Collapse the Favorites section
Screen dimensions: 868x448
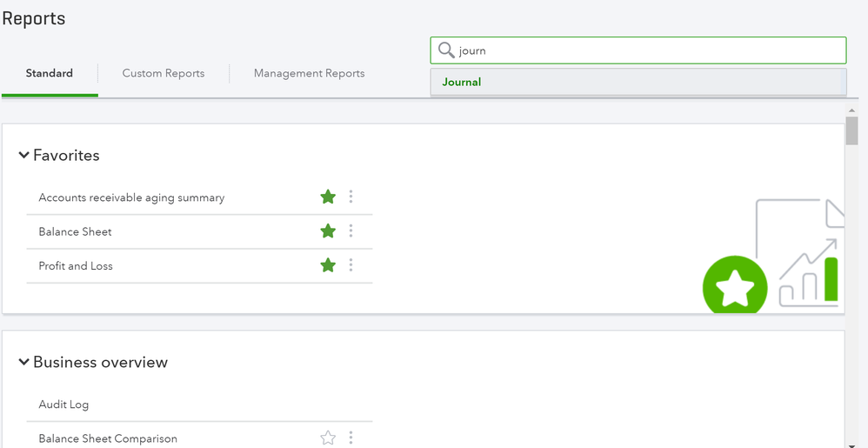[x=23, y=156]
